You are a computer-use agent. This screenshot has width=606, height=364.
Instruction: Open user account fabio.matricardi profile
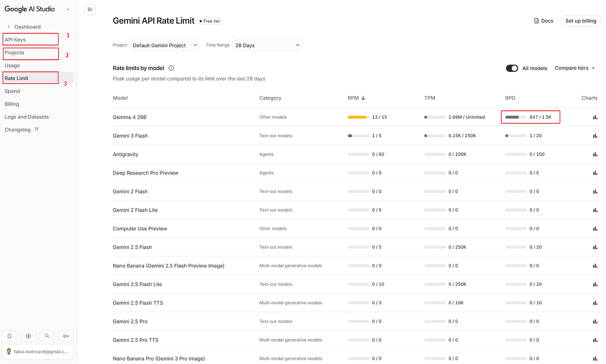click(38, 352)
